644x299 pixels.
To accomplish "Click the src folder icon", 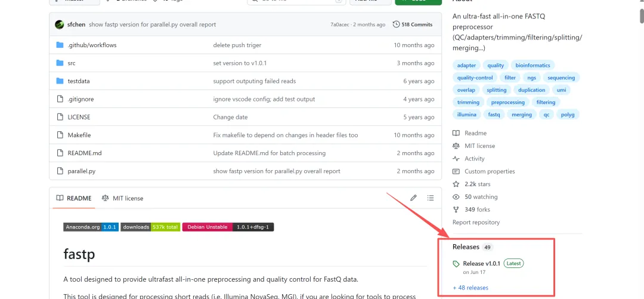I will tap(60, 63).
